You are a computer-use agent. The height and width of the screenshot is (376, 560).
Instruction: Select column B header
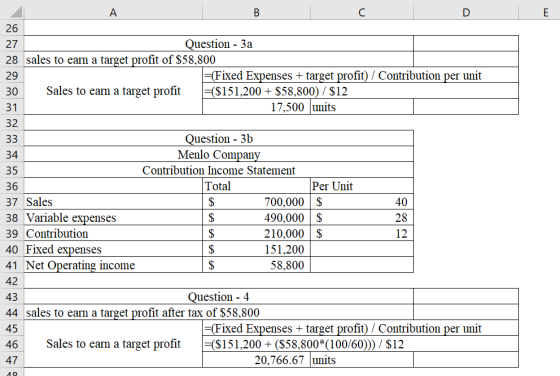256,12
